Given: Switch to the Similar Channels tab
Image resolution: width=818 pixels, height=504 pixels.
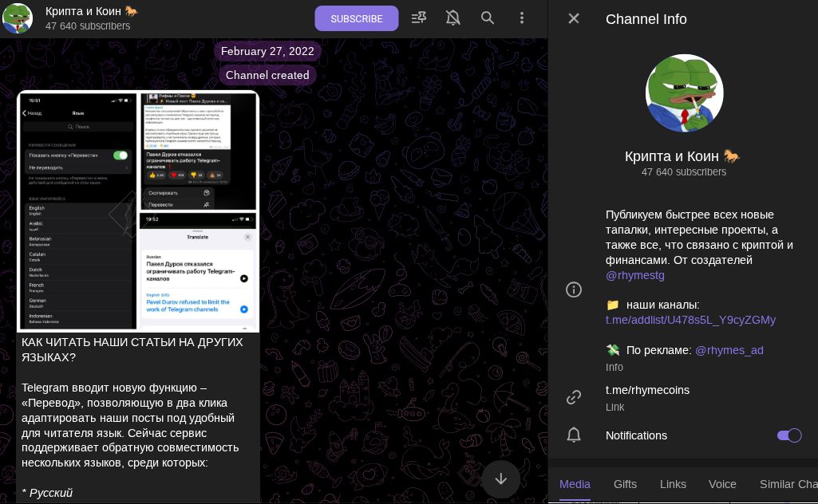Looking at the screenshot, I should 788,484.
